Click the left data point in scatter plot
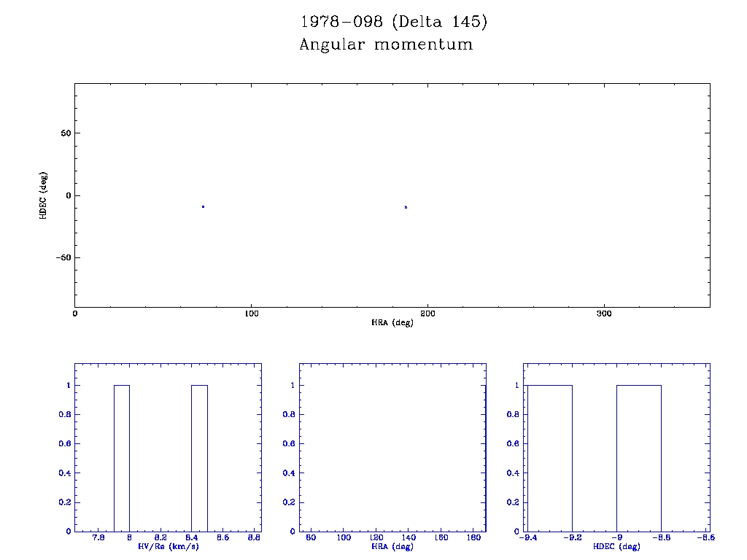Image resolution: width=747 pixels, height=560 pixels. (x=203, y=207)
